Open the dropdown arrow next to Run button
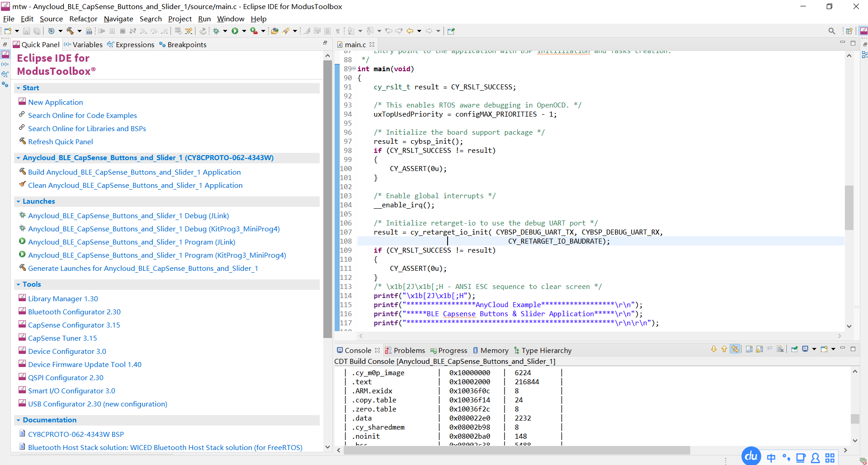This screenshot has height=465, width=868. (244, 31)
